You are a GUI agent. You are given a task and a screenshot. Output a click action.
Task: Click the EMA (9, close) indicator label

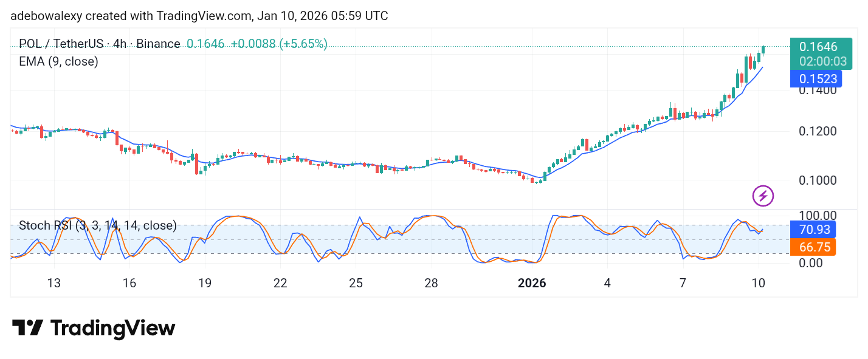pos(58,61)
